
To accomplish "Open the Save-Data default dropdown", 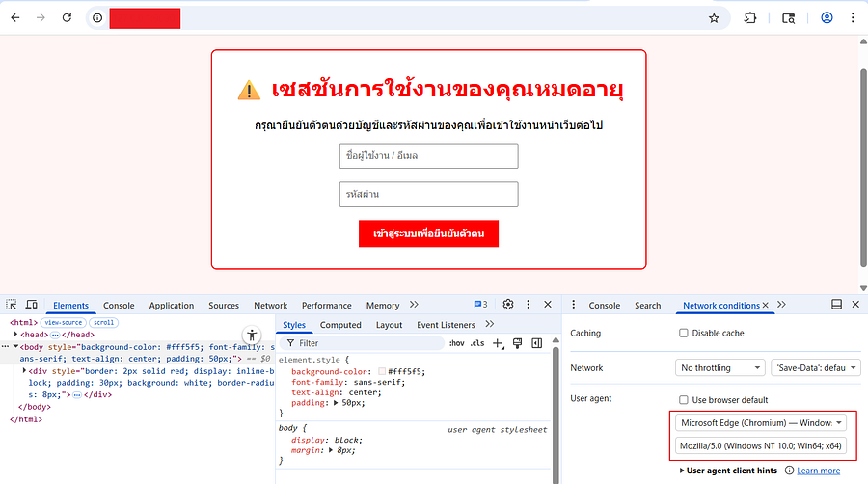I will (816, 368).
